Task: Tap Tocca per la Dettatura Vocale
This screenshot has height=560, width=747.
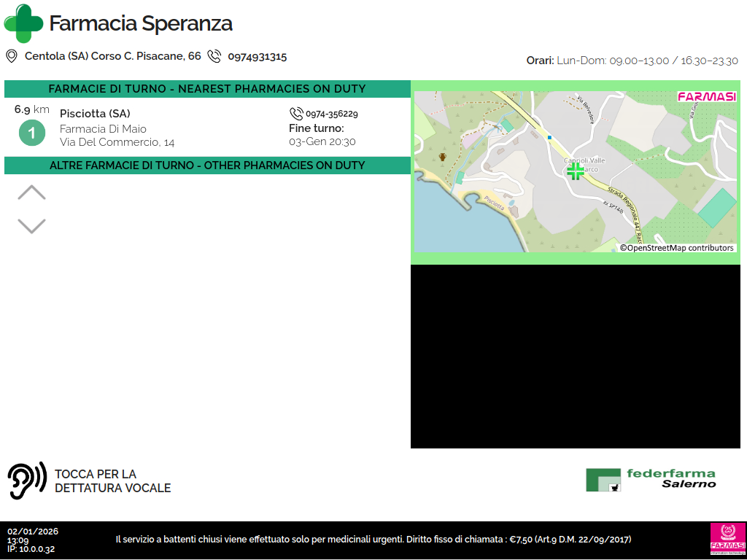Action: [x=112, y=481]
